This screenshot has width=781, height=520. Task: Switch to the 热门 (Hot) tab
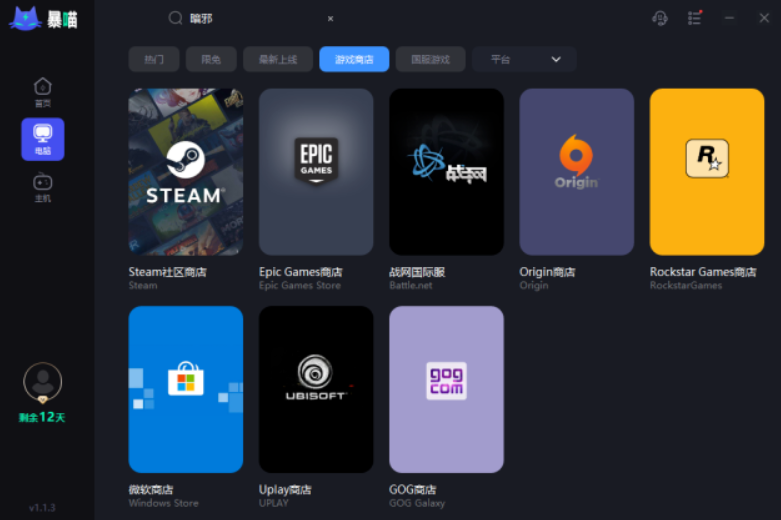(x=154, y=59)
